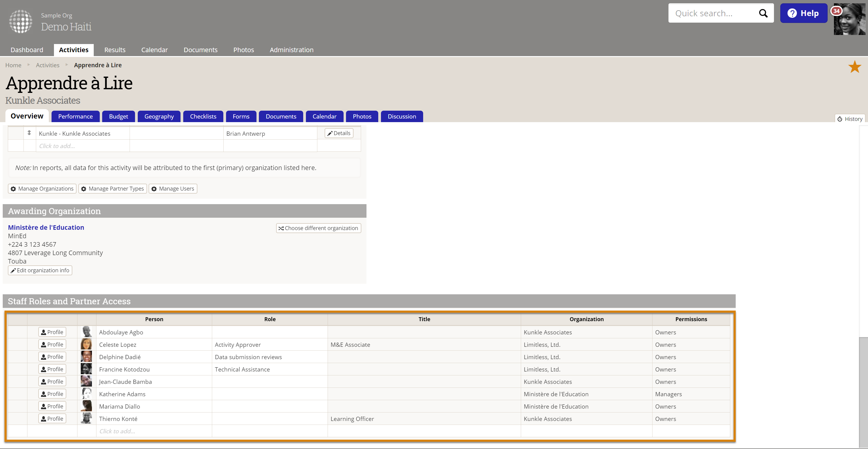
Task: Click Edit organization info pencil button
Action: 40,270
